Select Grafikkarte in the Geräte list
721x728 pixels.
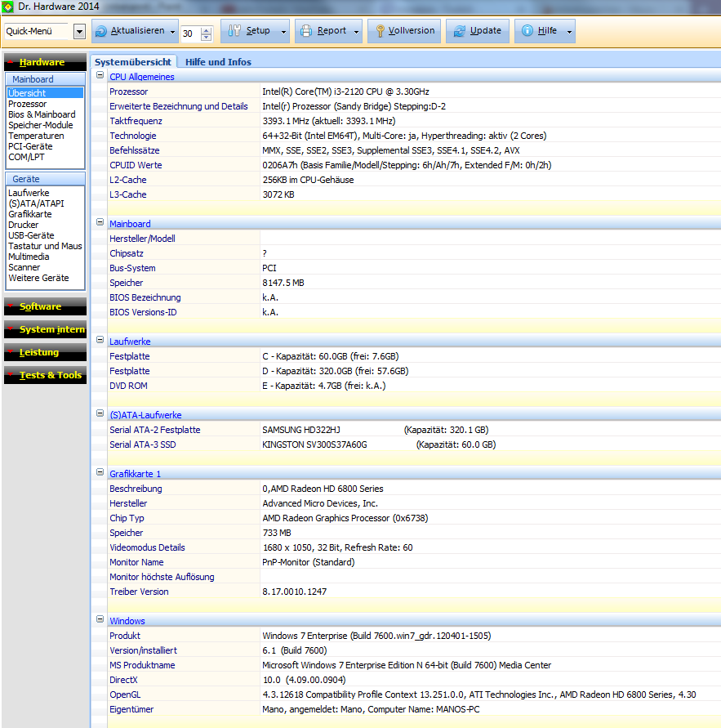(30, 214)
